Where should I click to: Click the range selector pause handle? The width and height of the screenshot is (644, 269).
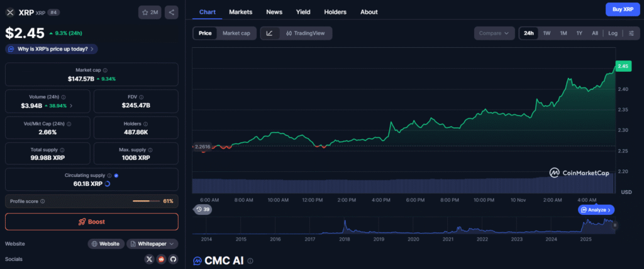point(615,226)
